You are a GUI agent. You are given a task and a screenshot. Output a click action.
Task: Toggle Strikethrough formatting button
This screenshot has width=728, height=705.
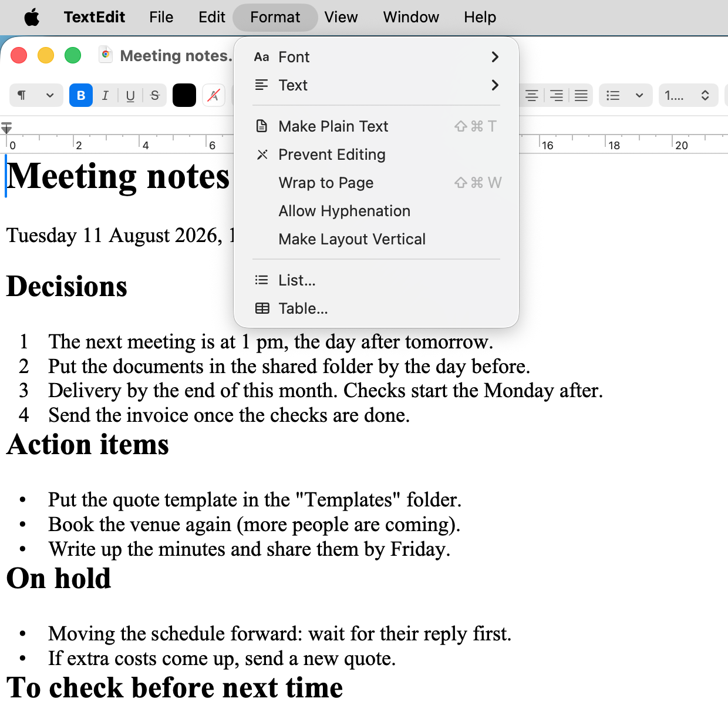[155, 95]
